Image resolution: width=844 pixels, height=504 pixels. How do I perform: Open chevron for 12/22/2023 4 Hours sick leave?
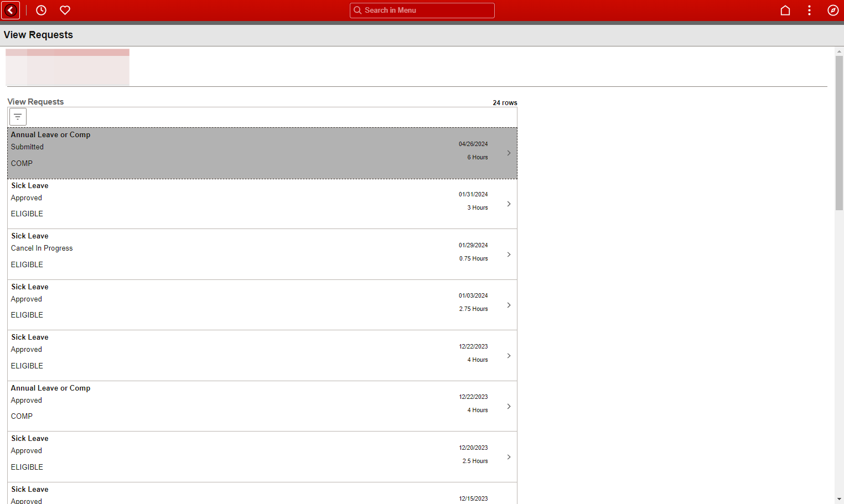coord(509,356)
